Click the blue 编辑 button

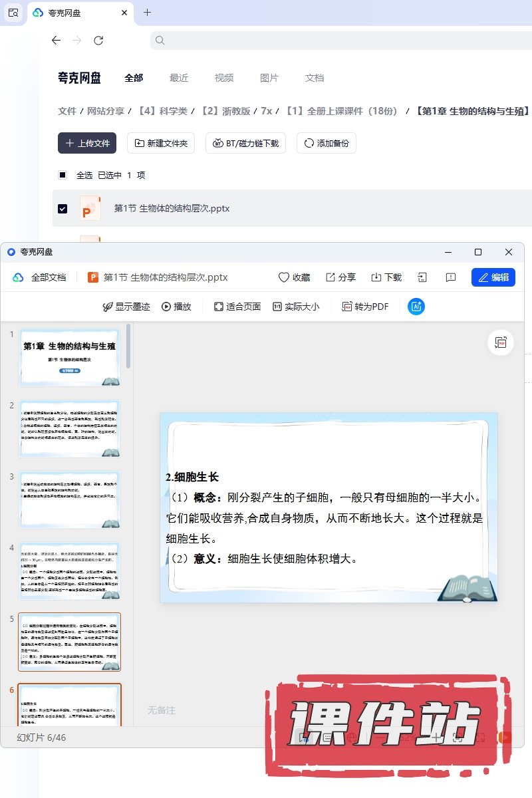(493, 277)
